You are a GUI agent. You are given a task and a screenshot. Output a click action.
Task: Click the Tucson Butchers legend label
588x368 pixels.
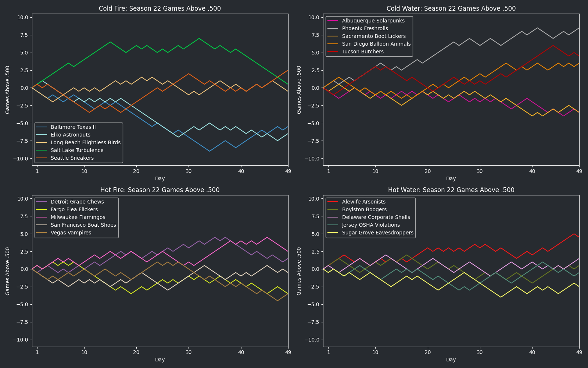(x=363, y=52)
